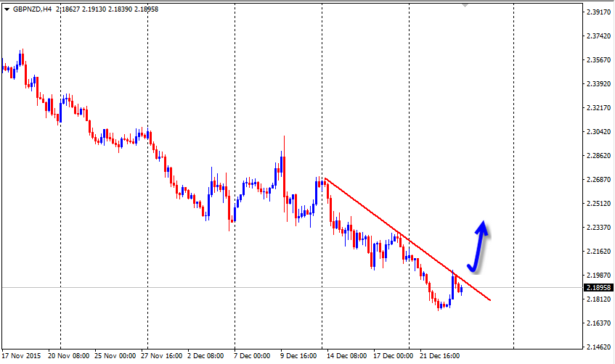This screenshot has height=364, width=615.
Task: Click time axis label 9 Dec 16:00
Action: point(298,356)
